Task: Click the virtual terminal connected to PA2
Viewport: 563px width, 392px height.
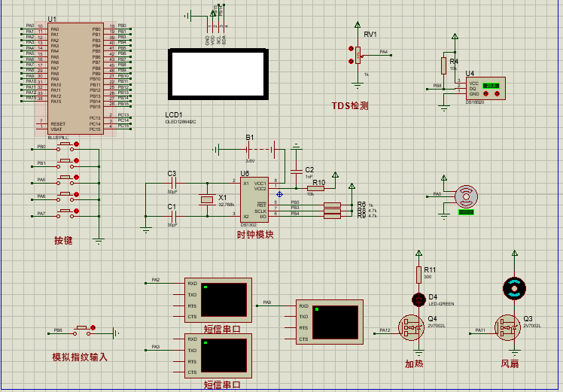Action: pyautogui.click(x=218, y=299)
